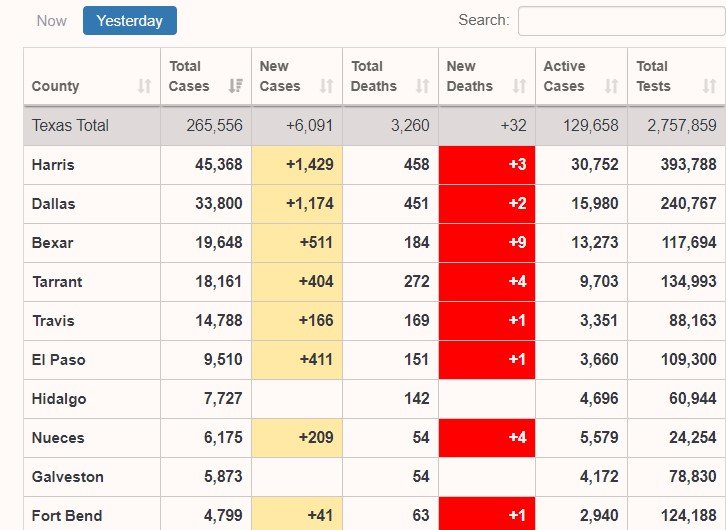Click the Bexar county name
Screen dimensions: 726x530
pyautogui.click(x=52, y=243)
